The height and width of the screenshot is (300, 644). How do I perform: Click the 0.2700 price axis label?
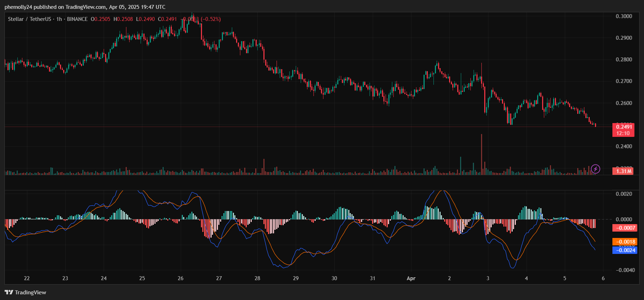(623, 81)
